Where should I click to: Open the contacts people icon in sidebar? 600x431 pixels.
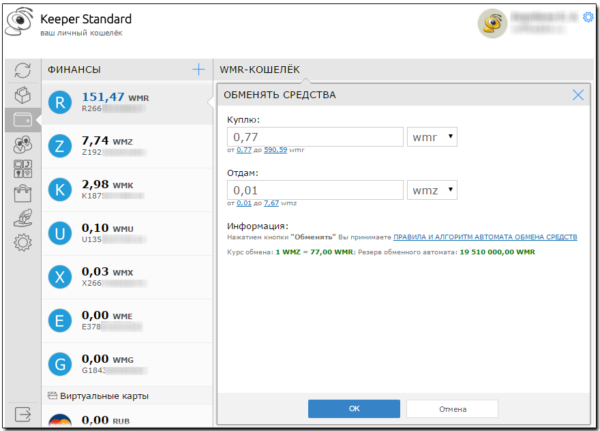point(23,144)
